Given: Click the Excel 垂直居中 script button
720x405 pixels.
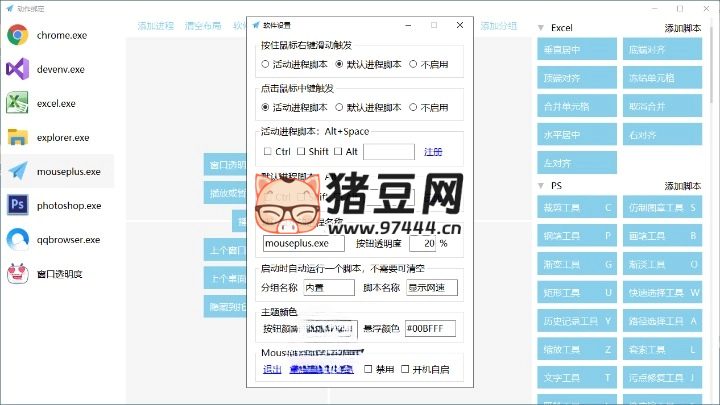Looking at the screenshot, I should point(577,49).
